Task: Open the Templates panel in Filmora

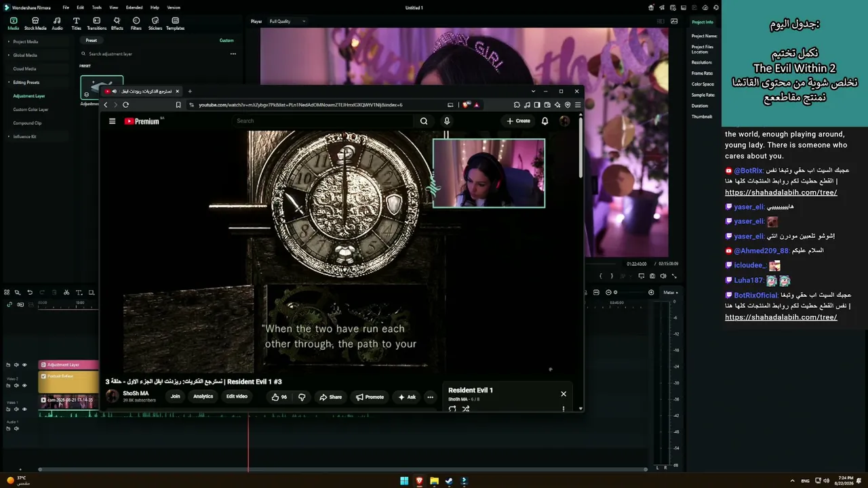Action: (175, 24)
